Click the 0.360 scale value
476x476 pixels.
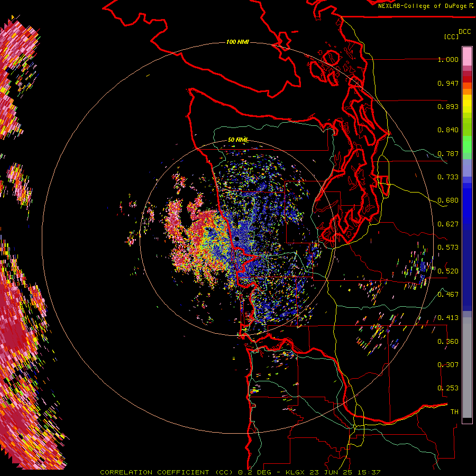[448, 341]
